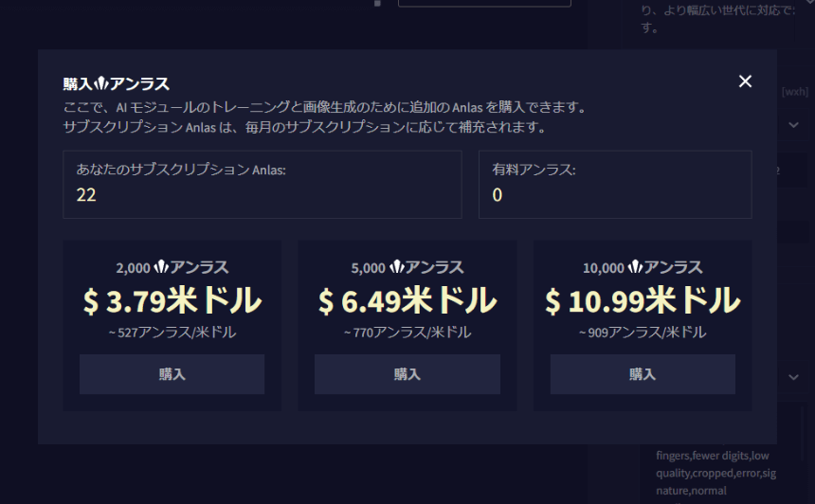Image resolution: width=815 pixels, height=504 pixels.
Task: Click the Anlas logo in the dialog title
Action: tap(102, 83)
